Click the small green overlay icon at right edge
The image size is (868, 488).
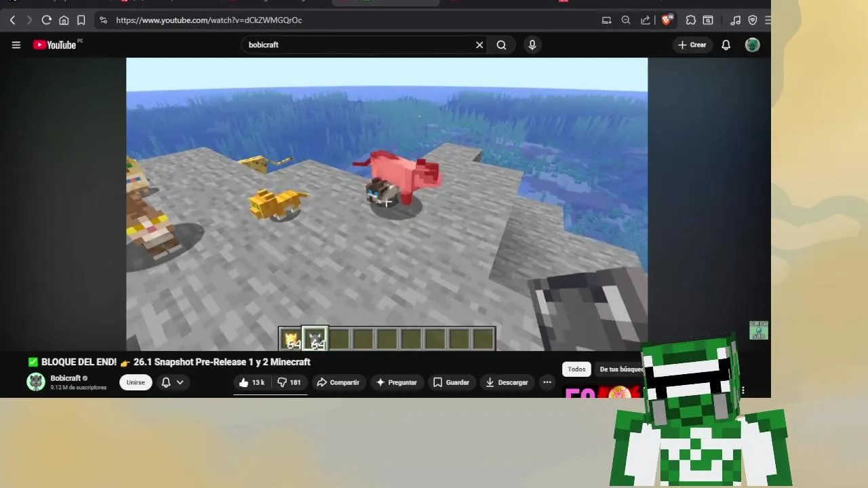(x=759, y=330)
